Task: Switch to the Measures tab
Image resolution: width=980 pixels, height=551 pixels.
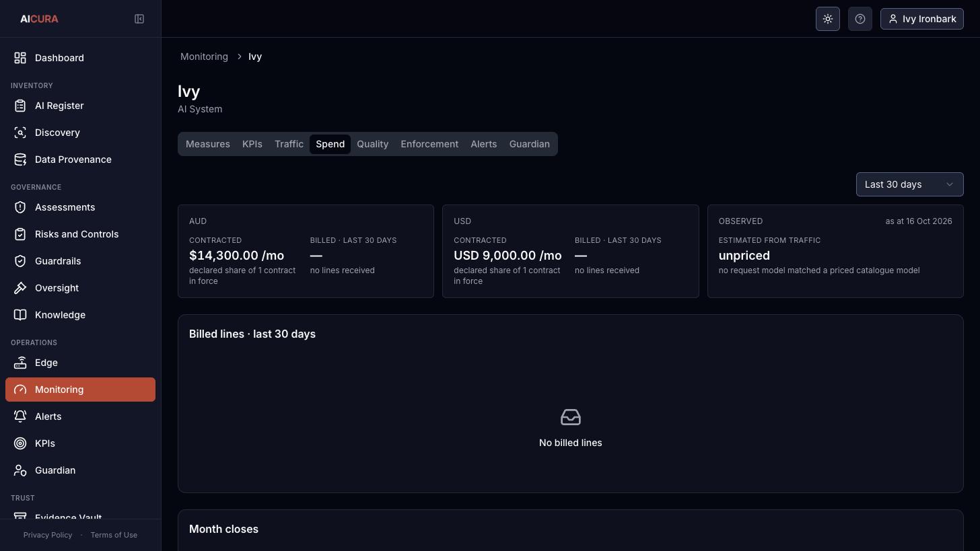Action: pos(208,144)
